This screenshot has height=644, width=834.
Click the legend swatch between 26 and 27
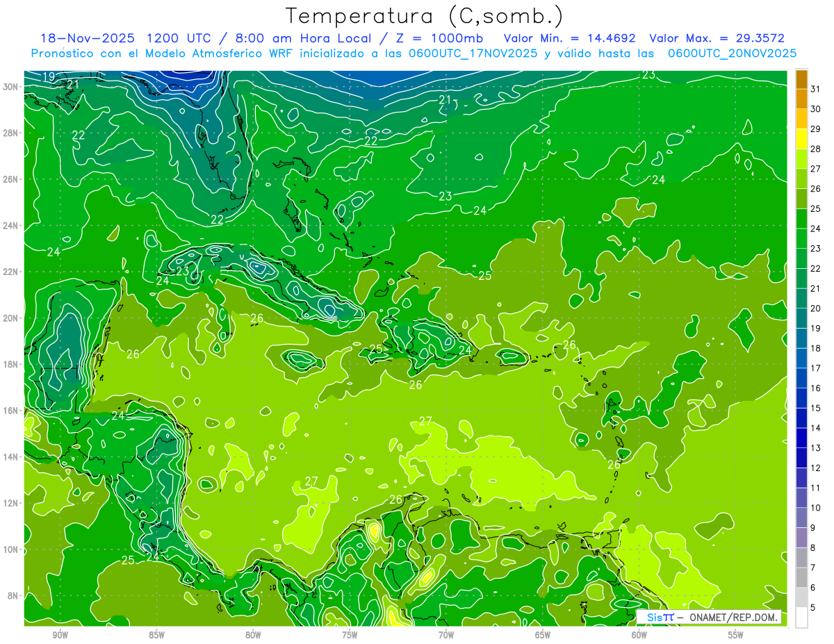pyautogui.click(x=802, y=179)
